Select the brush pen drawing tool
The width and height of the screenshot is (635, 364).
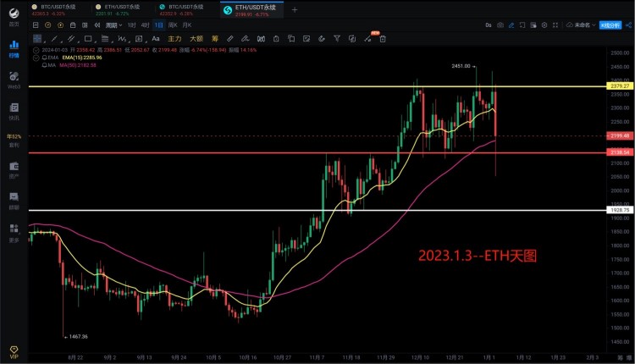(x=245, y=39)
